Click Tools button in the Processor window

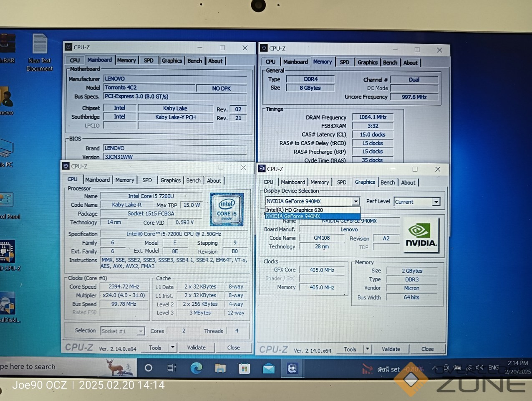pyautogui.click(x=155, y=348)
